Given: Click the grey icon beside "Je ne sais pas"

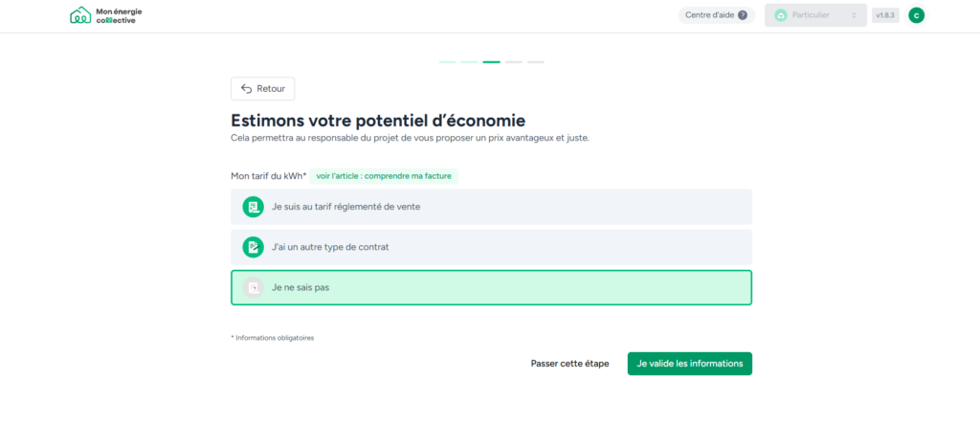Looking at the screenshot, I should (x=253, y=287).
